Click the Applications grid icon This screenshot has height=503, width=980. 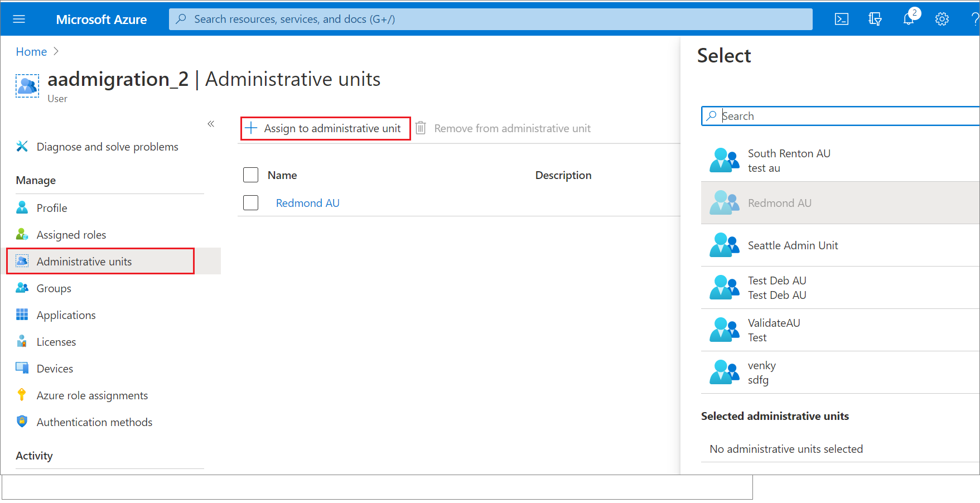22,315
